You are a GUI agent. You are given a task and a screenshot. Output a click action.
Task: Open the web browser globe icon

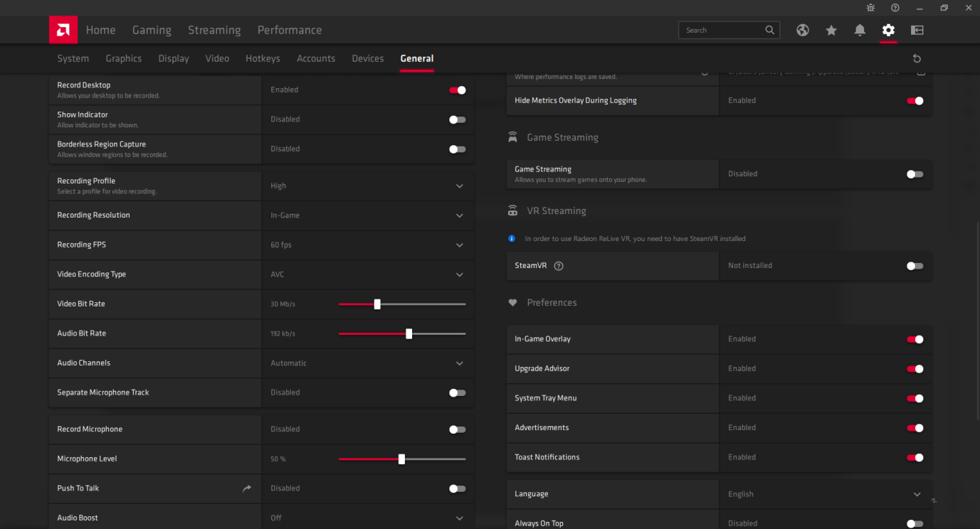pos(803,30)
